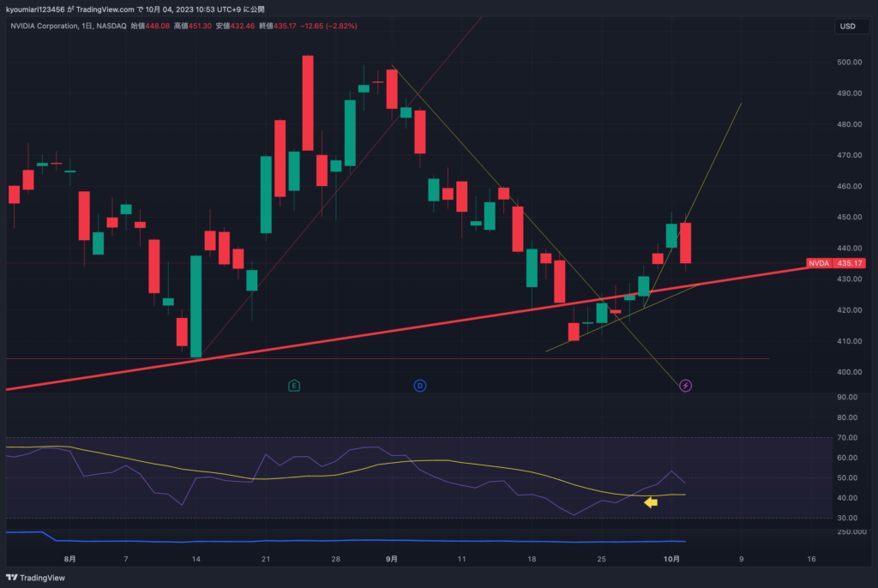Click the TradingView logo
878x588 pixels.
(x=36, y=578)
